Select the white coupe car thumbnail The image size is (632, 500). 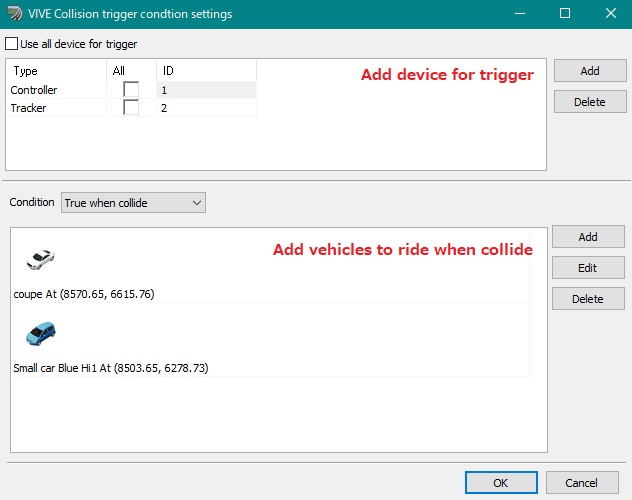[x=40, y=259]
